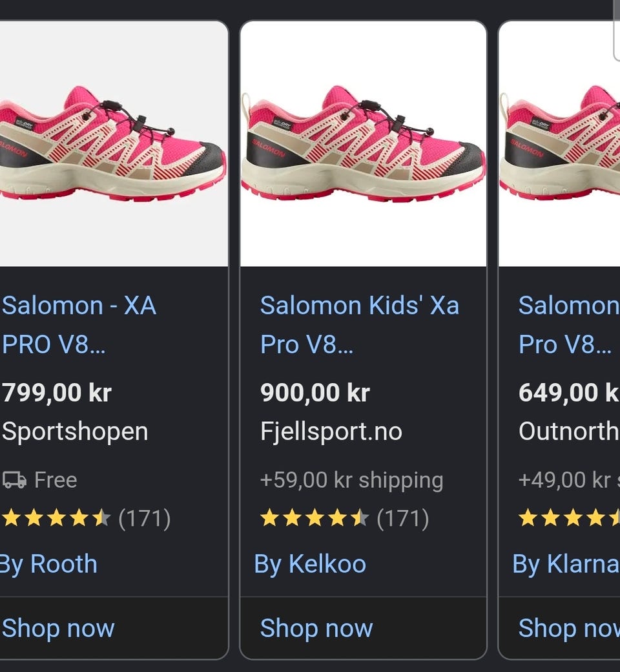This screenshot has height=672, width=620.
Task: Click the Fjellsport.no seller name
Action: (331, 431)
